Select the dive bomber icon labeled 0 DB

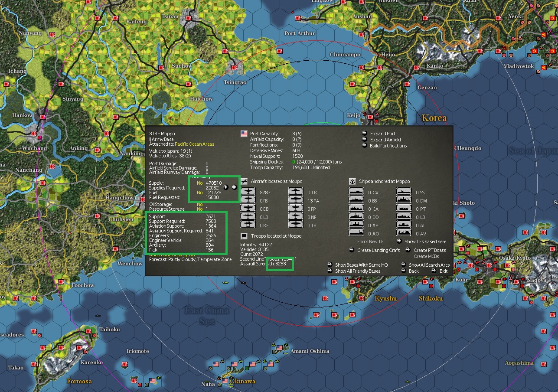pos(248,209)
